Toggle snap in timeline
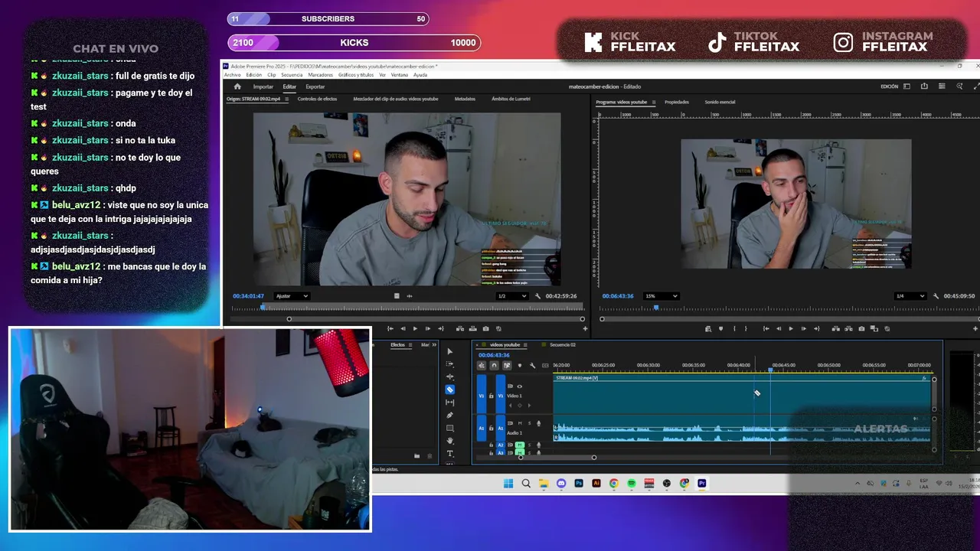The image size is (980, 551). pyautogui.click(x=494, y=366)
